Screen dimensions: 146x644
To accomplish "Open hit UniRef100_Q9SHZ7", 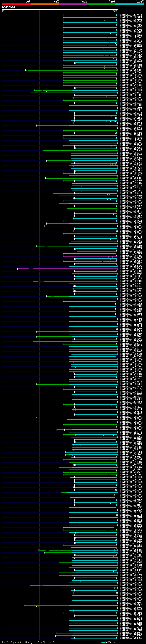I will click(131, 22).
